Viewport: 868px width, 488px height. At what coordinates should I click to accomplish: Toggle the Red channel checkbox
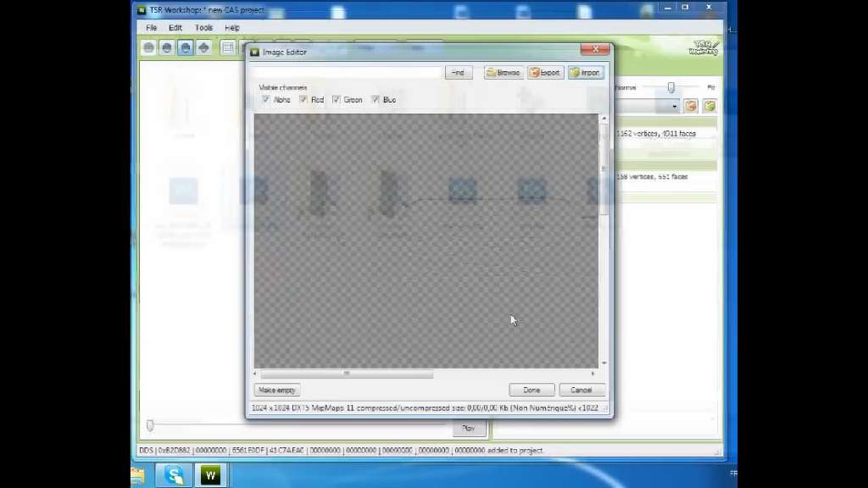tap(303, 100)
